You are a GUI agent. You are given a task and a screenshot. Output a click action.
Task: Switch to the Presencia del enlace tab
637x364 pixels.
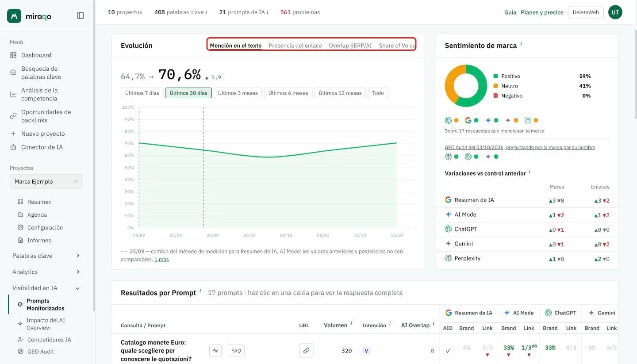click(x=295, y=46)
